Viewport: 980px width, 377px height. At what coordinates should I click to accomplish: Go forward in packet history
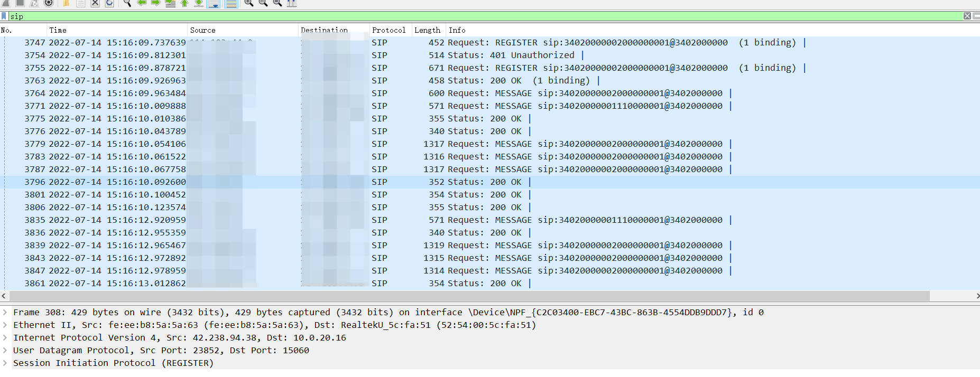[156, 3]
